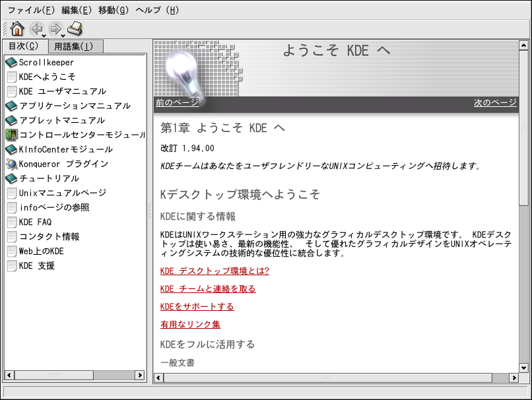The height and width of the screenshot is (400, 532).
Task: Open the 'KDE デスクトップ環境とは?' link
Action: pyautogui.click(x=215, y=271)
